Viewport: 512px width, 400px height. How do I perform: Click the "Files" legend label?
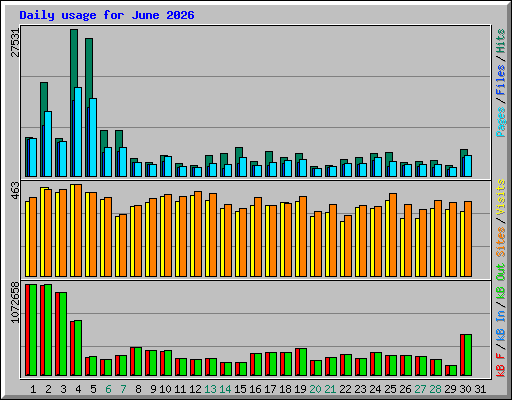pyautogui.click(x=501, y=79)
